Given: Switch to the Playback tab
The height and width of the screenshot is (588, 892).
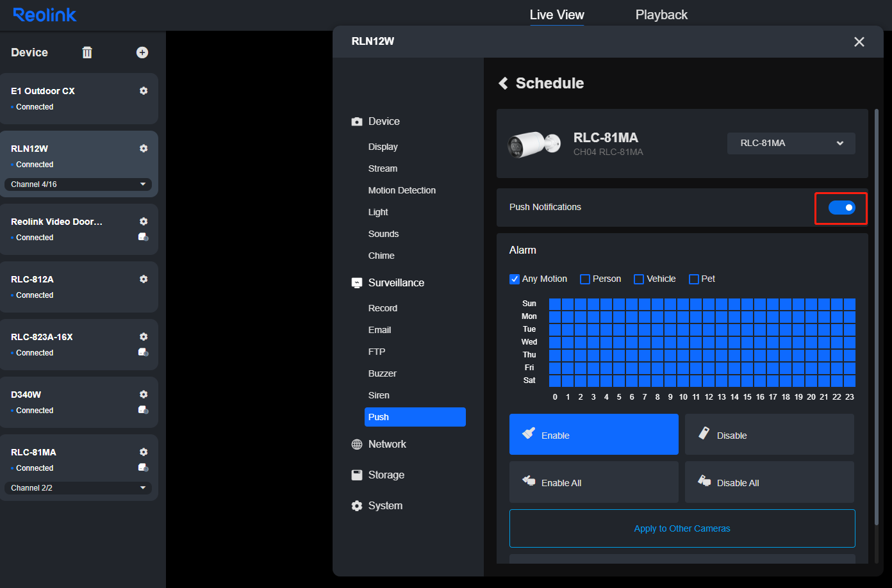Looking at the screenshot, I should point(661,15).
